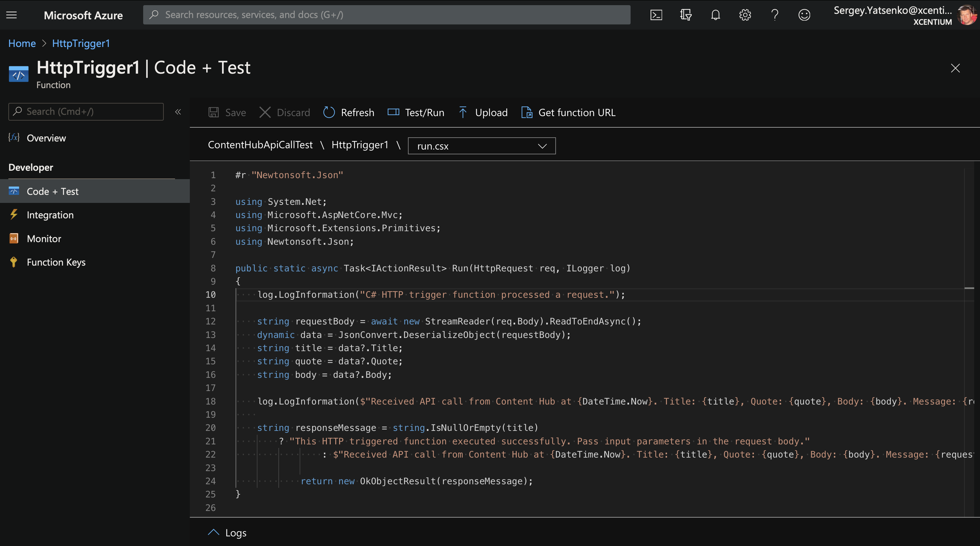This screenshot has height=546, width=980.
Task: Click the search magnifier in global search
Action: point(154,14)
